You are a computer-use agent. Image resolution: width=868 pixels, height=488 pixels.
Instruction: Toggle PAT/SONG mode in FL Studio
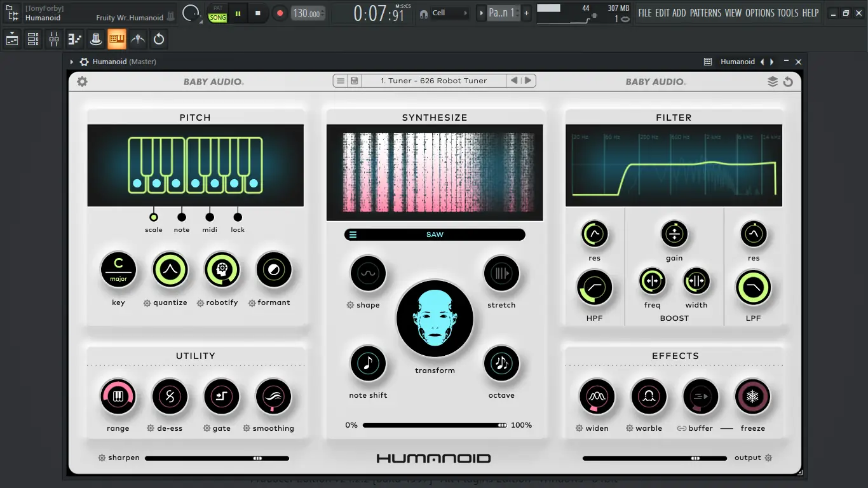click(x=218, y=13)
